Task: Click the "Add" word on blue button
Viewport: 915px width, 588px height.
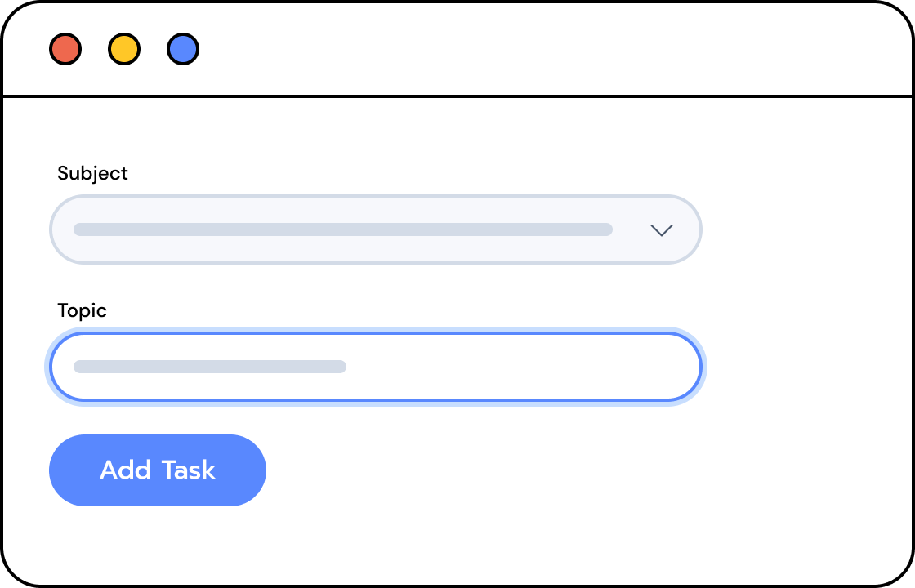Action: (126, 470)
